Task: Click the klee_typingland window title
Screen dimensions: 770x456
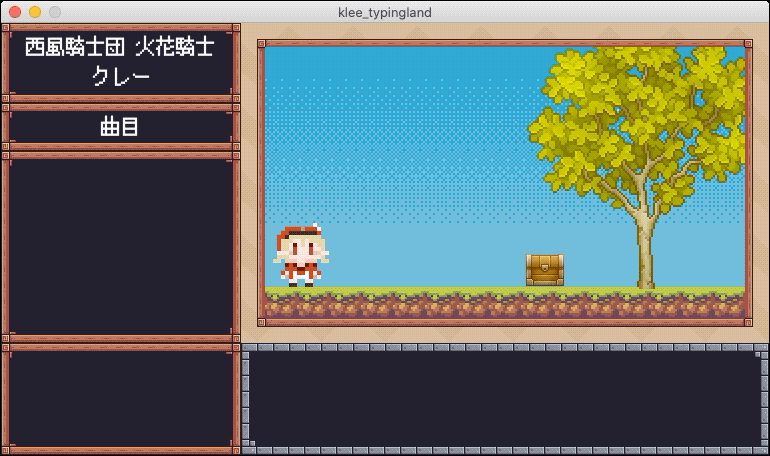Action: (x=385, y=12)
